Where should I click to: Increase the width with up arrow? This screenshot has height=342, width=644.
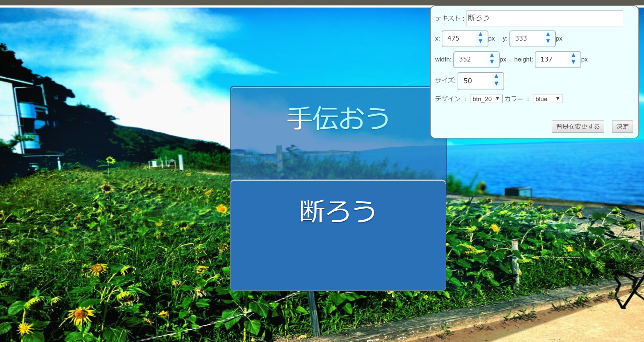492,56
